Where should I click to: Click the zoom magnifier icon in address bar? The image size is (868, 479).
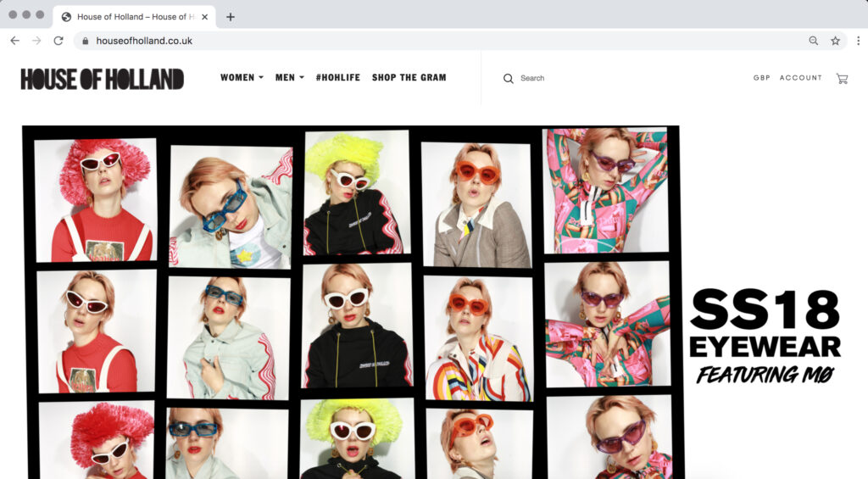(814, 41)
